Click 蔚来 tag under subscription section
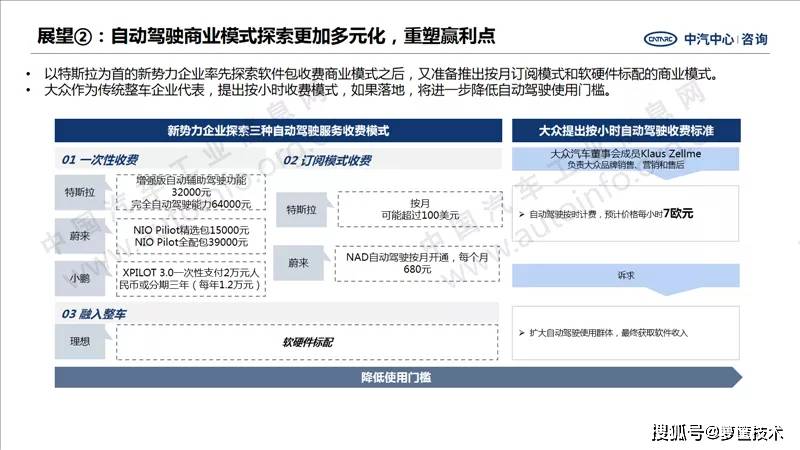This screenshot has width=800, height=450. [x=298, y=263]
